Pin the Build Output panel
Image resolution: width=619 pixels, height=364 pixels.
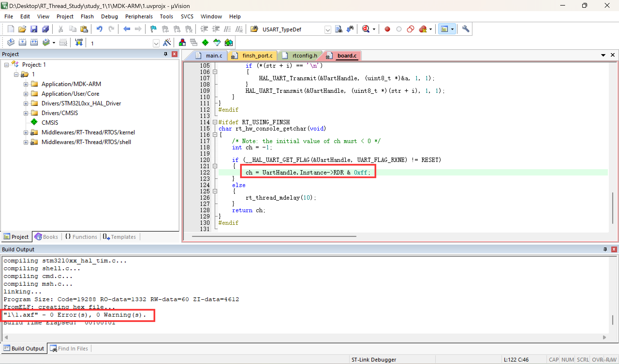[605, 249]
